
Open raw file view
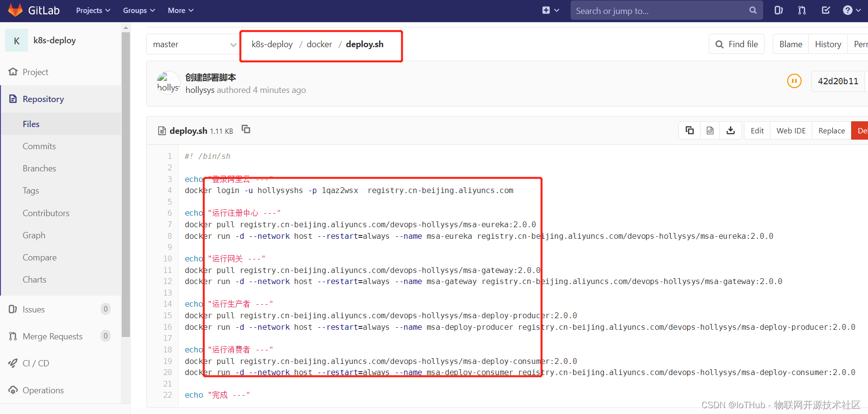tap(710, 130)
